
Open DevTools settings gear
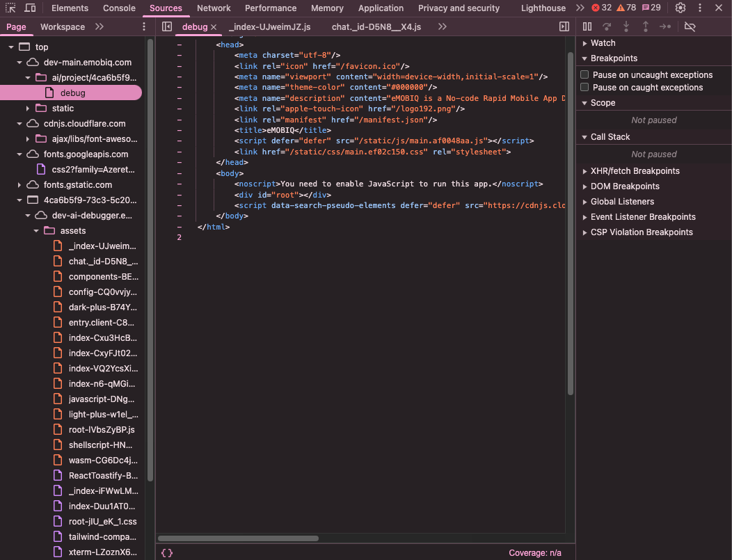coord(681,8)
